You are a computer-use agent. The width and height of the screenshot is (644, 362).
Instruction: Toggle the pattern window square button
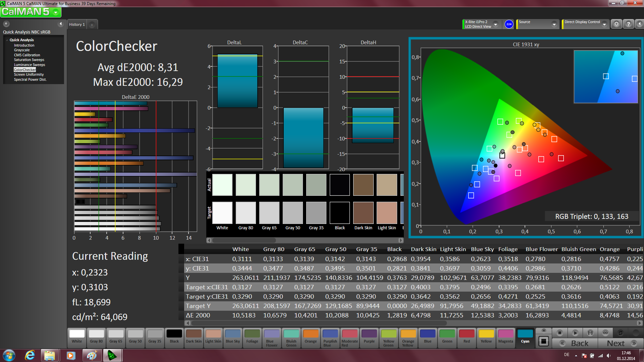point(544,341)
